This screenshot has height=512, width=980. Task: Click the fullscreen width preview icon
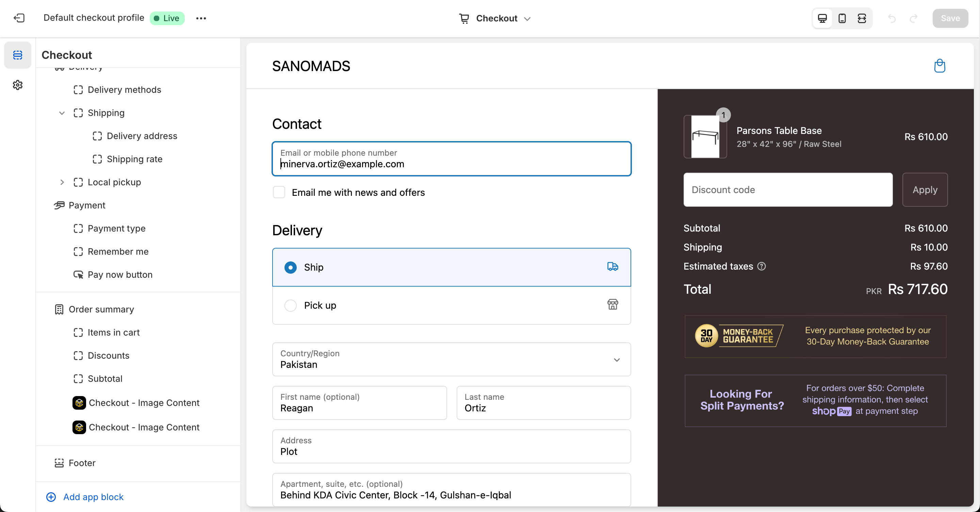coord(862,18)
